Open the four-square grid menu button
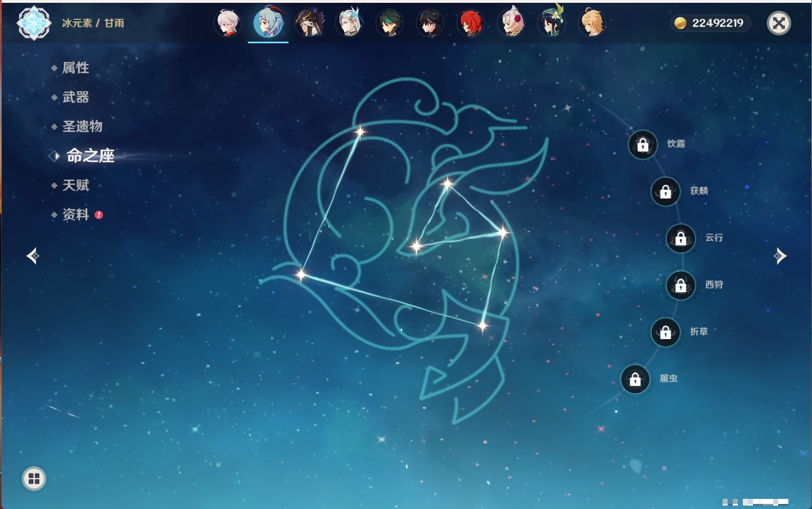Screen dimensions: 812x509 point(34,479)
